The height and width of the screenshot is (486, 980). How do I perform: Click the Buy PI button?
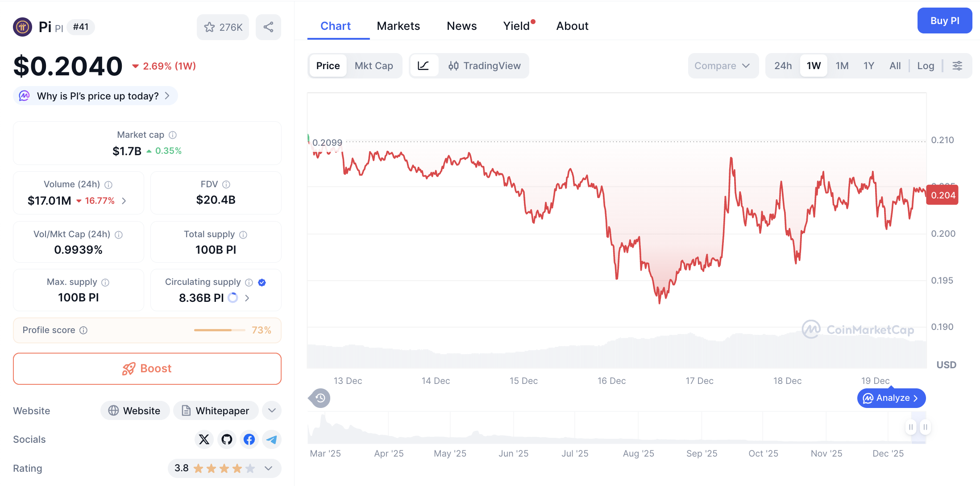pos(945,21)
